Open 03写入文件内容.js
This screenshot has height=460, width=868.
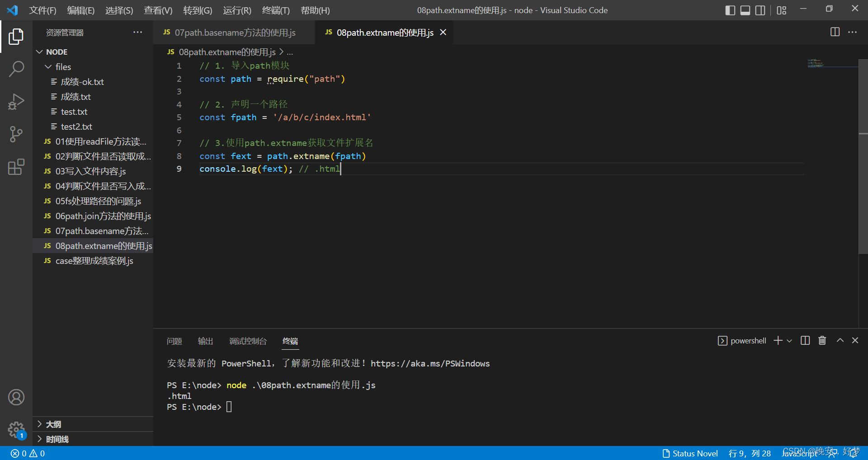[93, 171]
